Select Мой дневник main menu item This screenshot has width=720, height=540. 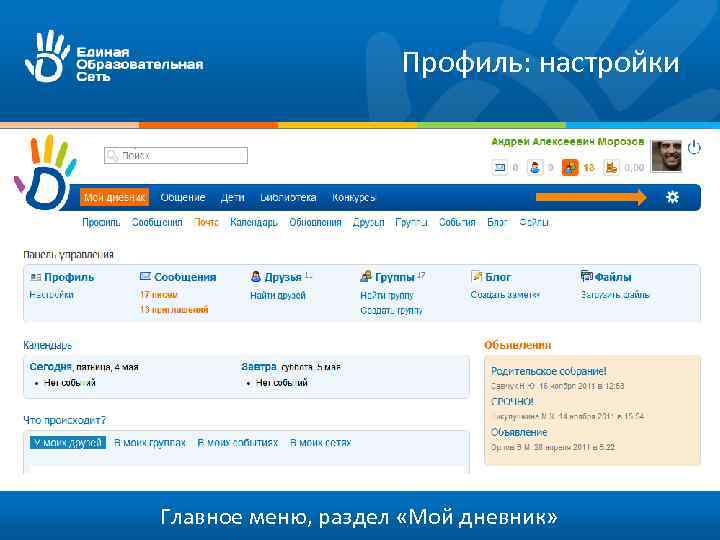pyautogui.click(x=114, y=197)
